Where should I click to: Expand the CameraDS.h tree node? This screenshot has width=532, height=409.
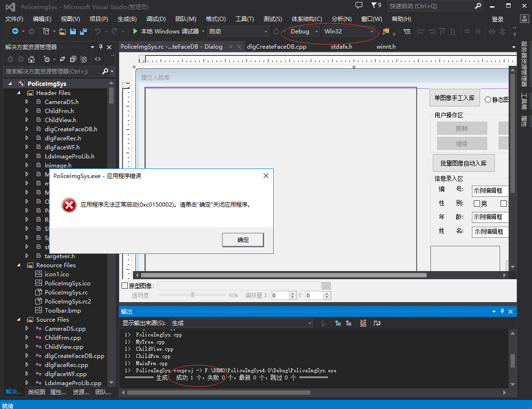(x=27, y=102)
